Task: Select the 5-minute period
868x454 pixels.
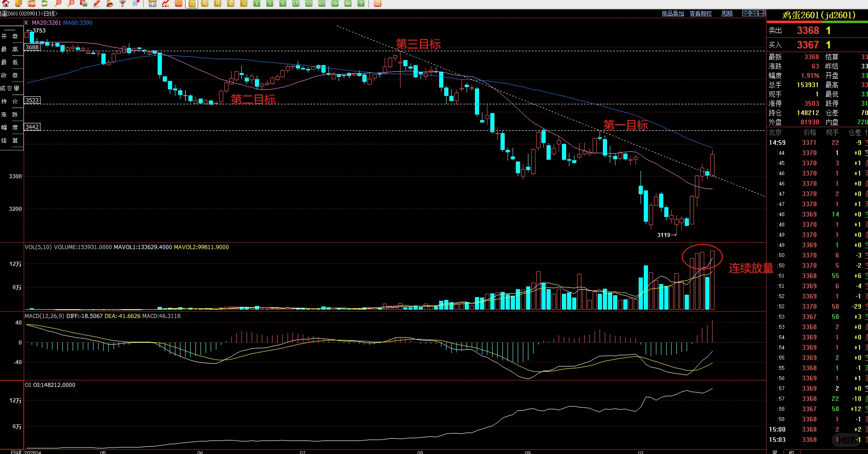Action: tap(283, 3)
